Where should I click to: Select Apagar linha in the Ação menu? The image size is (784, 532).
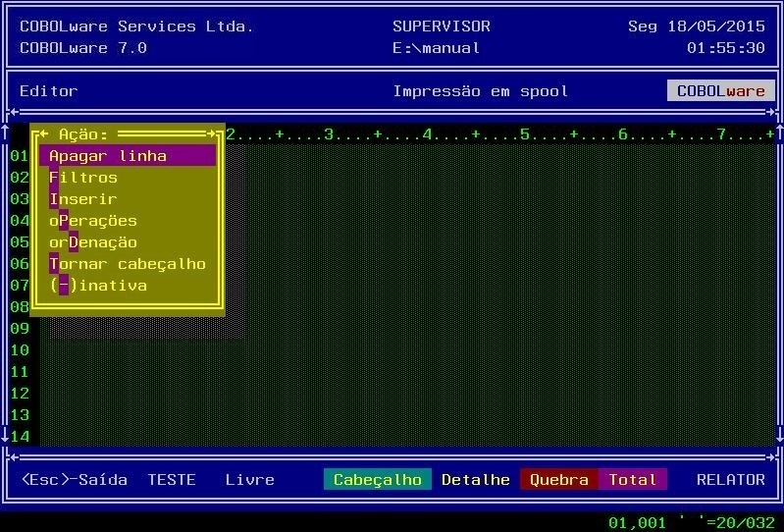click(108, 156)
